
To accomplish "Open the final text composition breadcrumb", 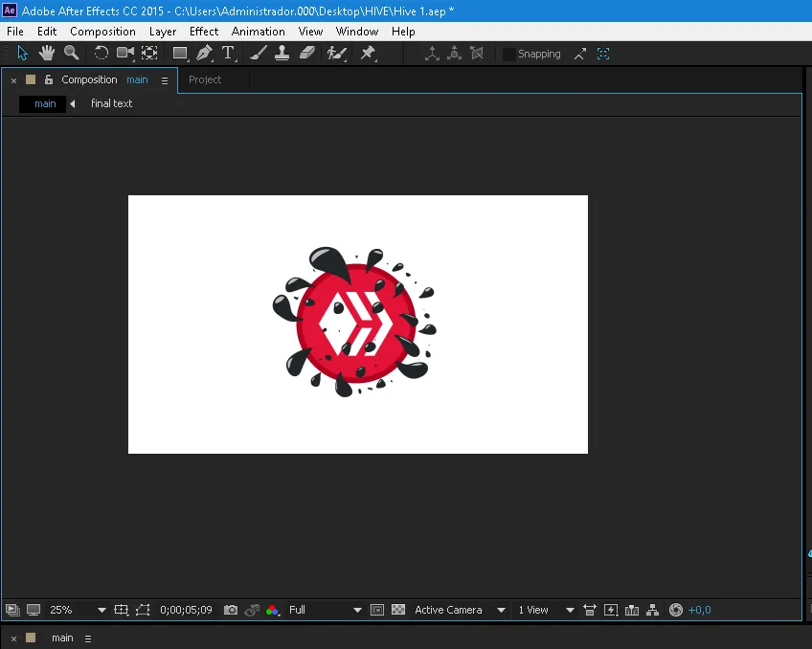I will click(111, 103).
